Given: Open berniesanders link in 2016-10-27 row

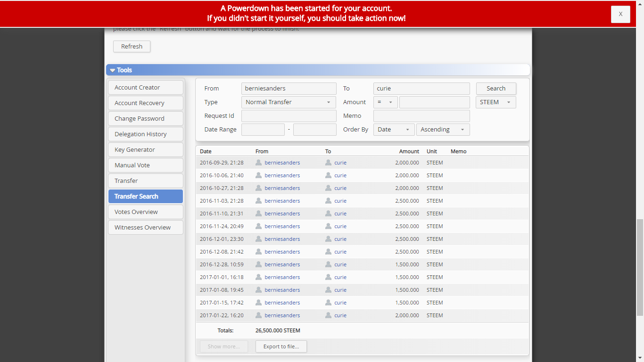Looking at the screenshot, I should click(x=282, y=188).
